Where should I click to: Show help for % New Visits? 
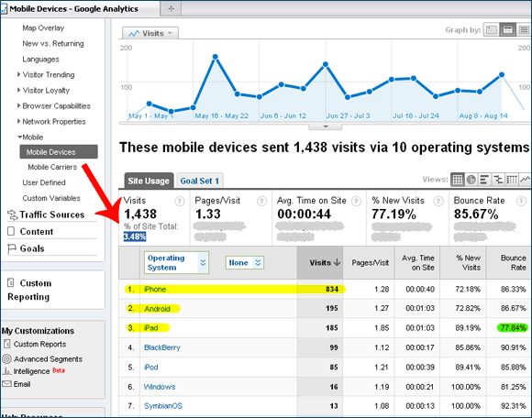point(438,202)
